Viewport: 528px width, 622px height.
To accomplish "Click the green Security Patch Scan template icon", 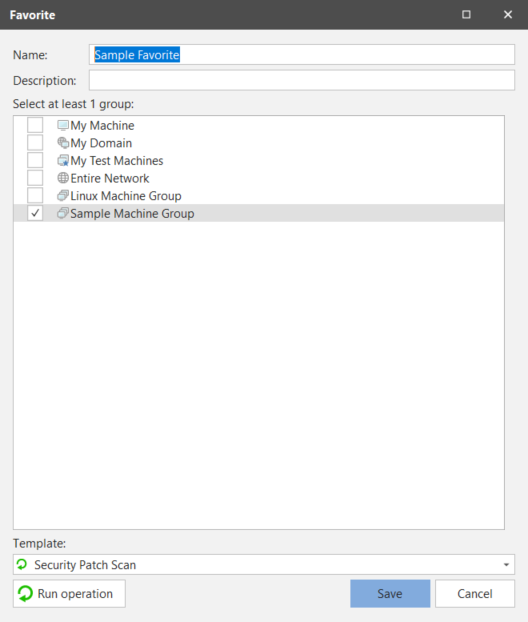I will point(22,564).
